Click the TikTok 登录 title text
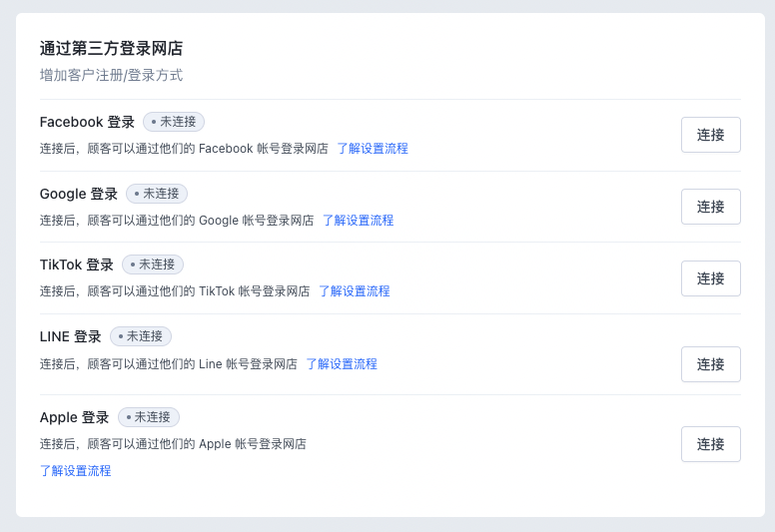The image size is (775, 532). coord(77,265)
